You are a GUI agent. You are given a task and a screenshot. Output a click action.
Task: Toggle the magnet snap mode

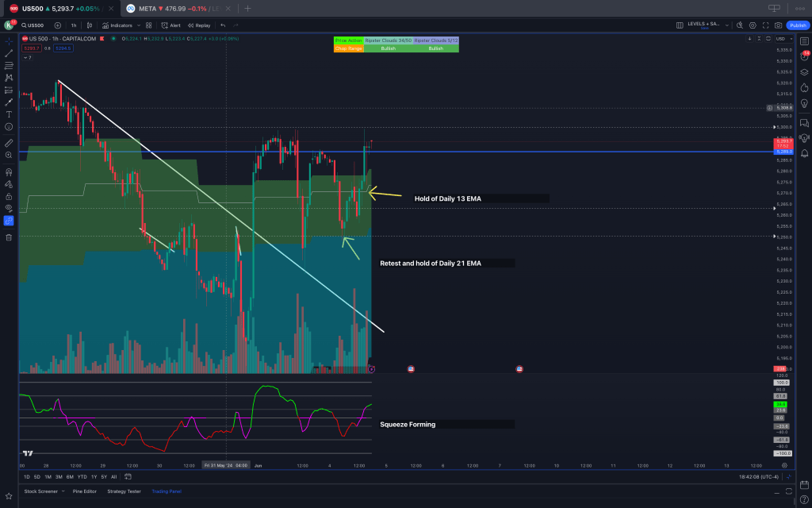[x=9, y=171]
